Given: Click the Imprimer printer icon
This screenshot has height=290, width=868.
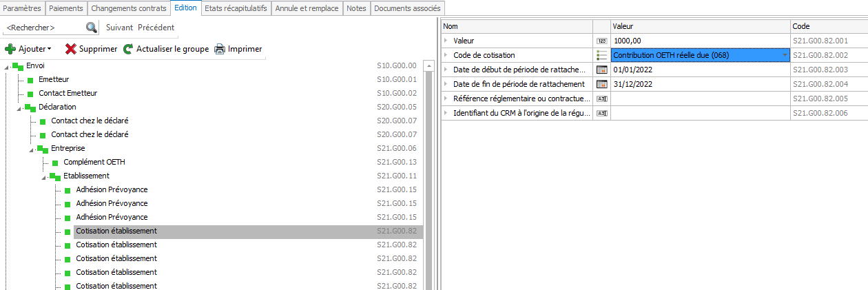Looking at the screenshot, I should point(220,49).
